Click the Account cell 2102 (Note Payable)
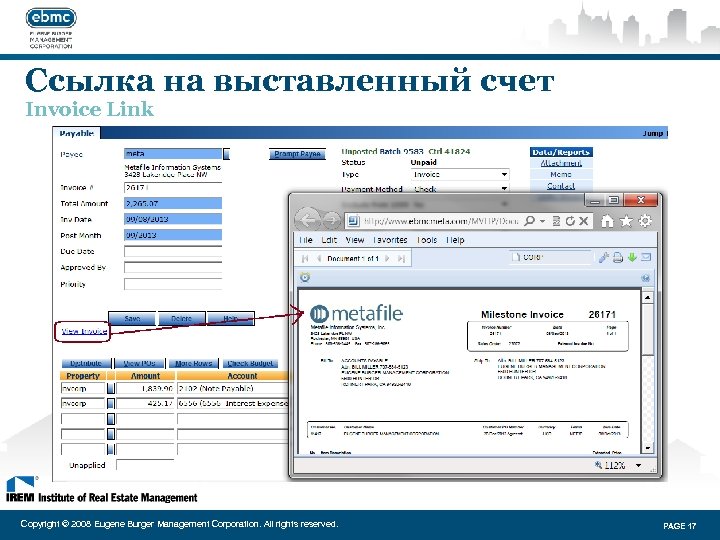This screenshot has height=540, width=720. coord(232,388)
